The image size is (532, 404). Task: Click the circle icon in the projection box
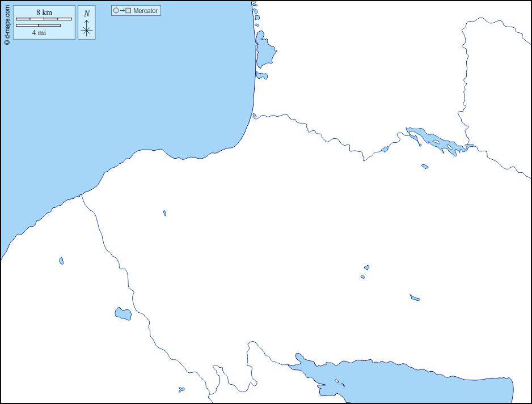point(116,11)
